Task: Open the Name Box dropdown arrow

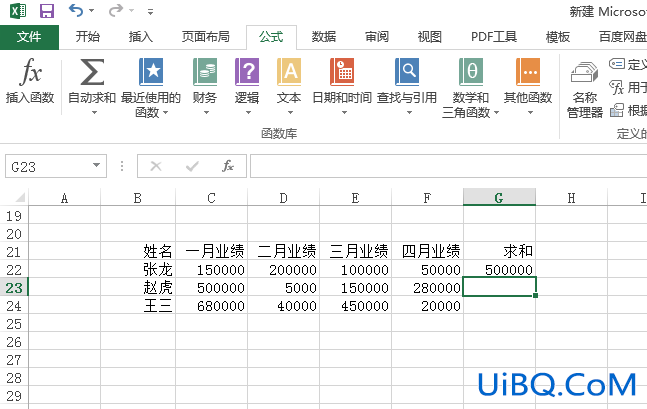Action: (x=97, y=165)
